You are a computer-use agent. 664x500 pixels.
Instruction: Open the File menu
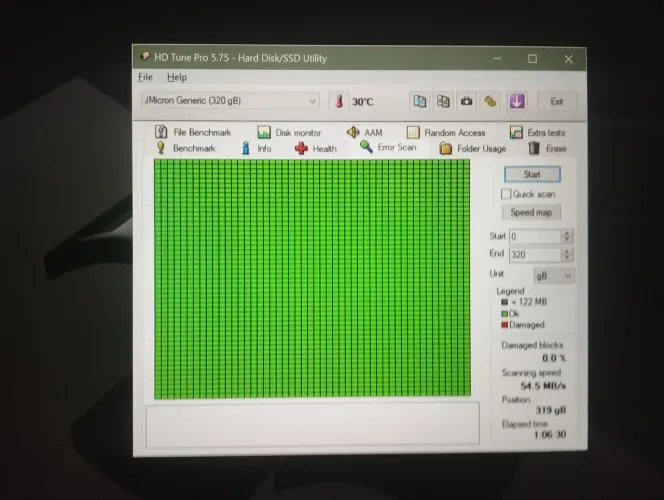[145, 77]
